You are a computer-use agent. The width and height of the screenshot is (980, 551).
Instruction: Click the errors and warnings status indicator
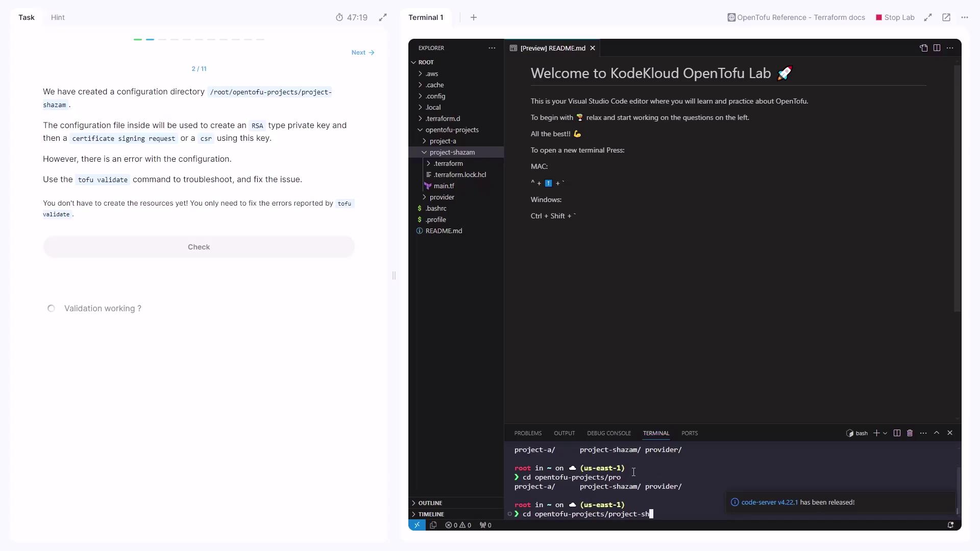pyautogui.click(x=458, y=525)
